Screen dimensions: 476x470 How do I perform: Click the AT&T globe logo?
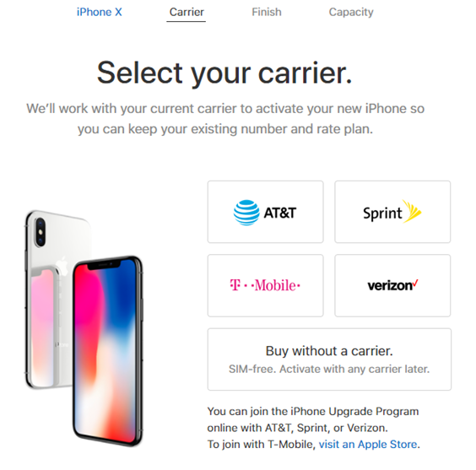pyautogui.click(x=246, y=213)
